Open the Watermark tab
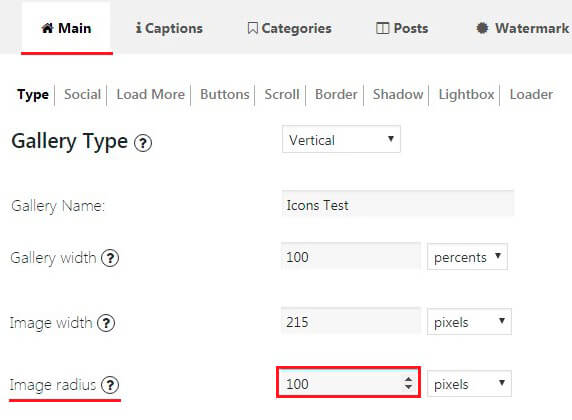Viewport: 572px width, 420px height. click(x=523, y=28)
